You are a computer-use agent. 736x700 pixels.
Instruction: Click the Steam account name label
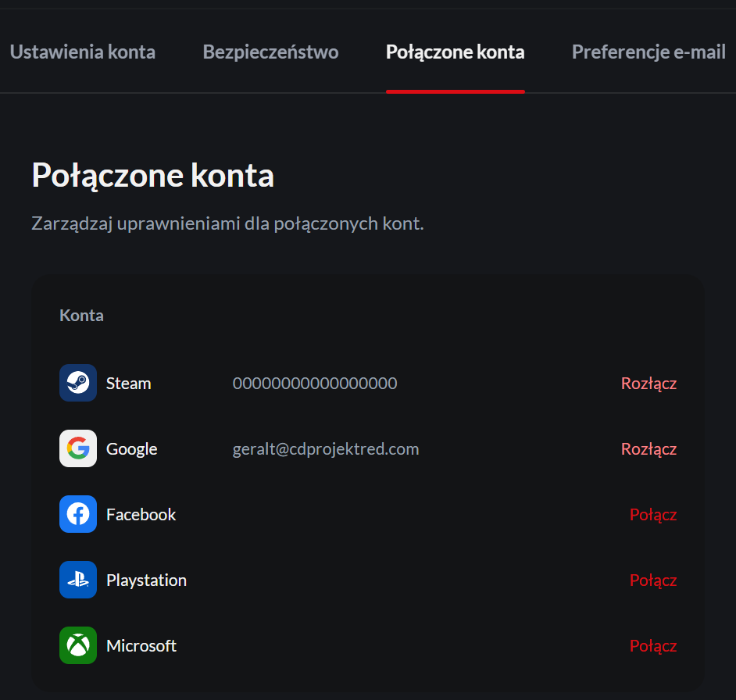click(x=129, y=383)
